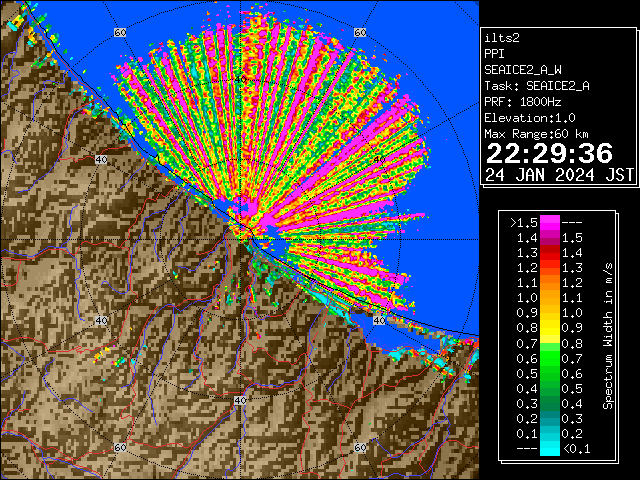Image resolution: width=640 pixels, height=480 pixels.
Task: Select the Task: SEAICE2_A line
Action: point(537,86)
